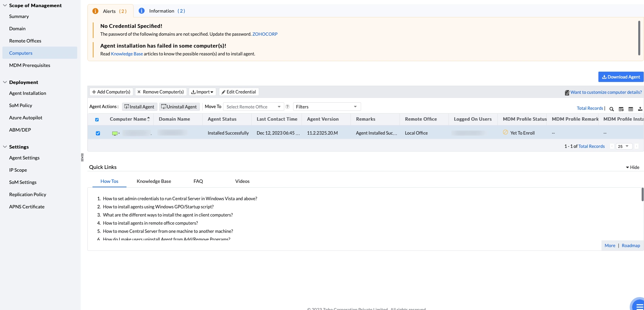
Task: Click the Yet To Enroll status icon
Action: point(505,132)
